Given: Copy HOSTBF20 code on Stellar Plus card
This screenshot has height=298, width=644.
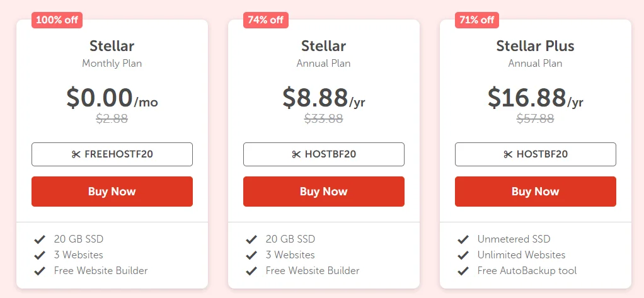Looking at the screenshot, I should (536, 154).
